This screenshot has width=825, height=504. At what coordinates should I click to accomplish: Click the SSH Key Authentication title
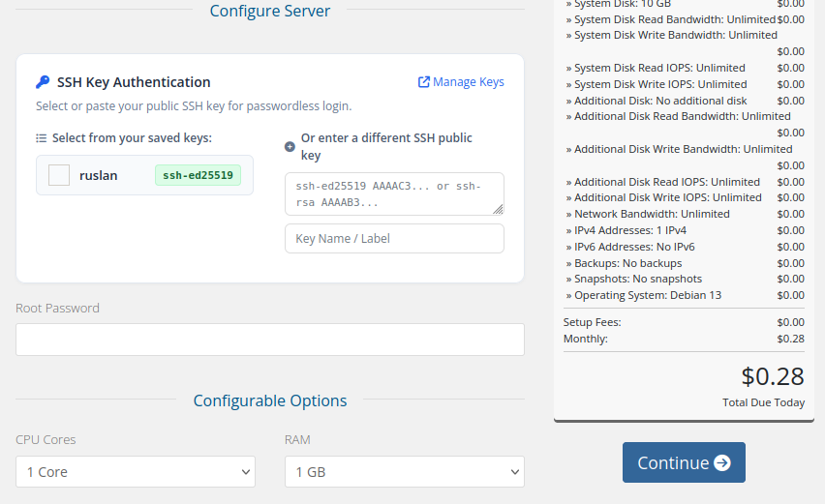(x=134, y=82)
